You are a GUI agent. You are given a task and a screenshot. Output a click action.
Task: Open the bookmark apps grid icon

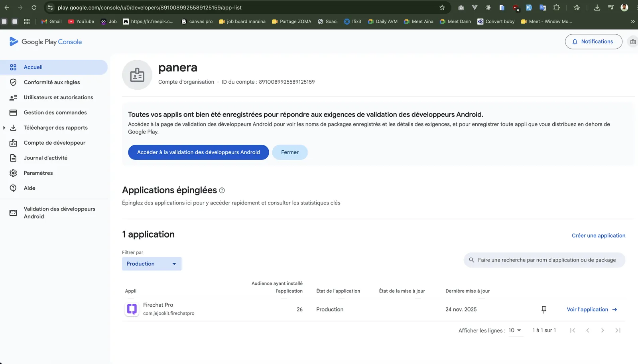tap(27, 22)
